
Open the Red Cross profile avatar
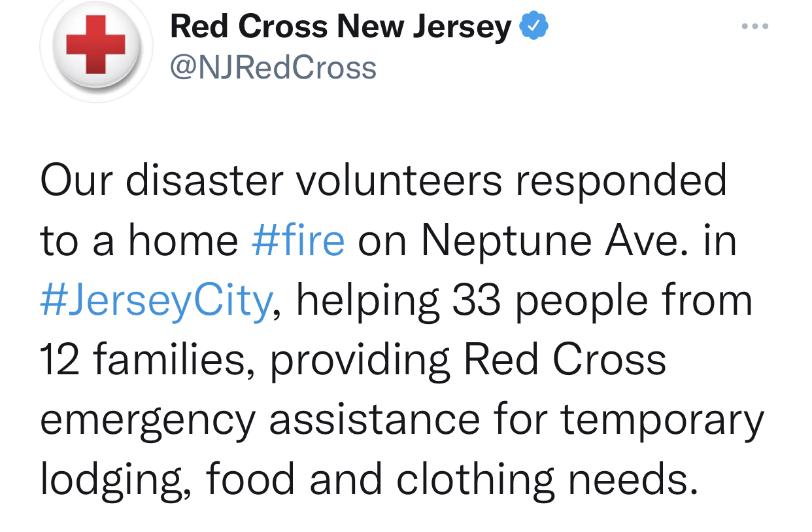(96, 44)
